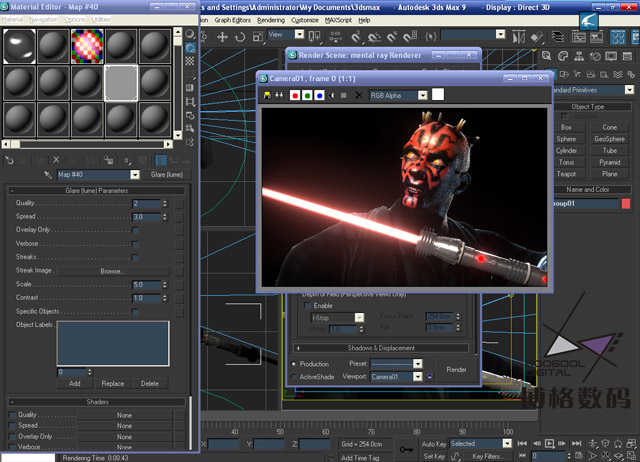This screenshot has height=462, width=640.
Task: Select the Production radio button
Action: (294, 364)
